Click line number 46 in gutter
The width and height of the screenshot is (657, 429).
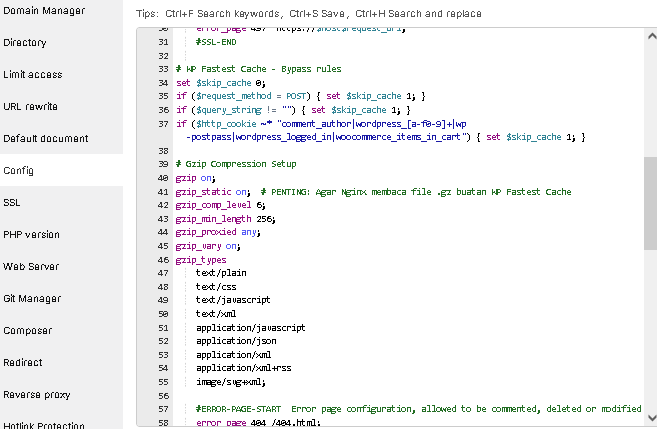click(163, 260)
